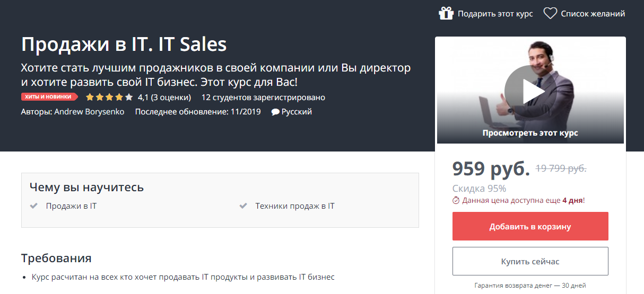The height and width of the screenshot is (294, 644).
Task: Click the speech bubble language icon
Action: 275,112
